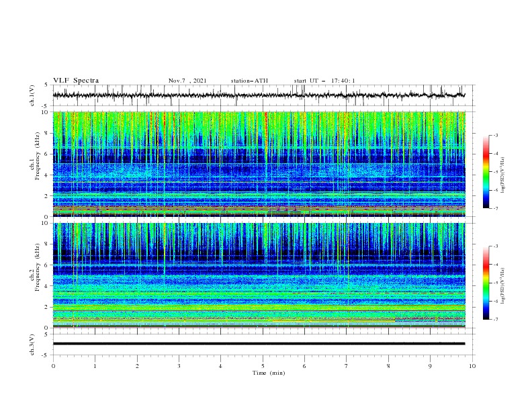Click the time axis tick label "0"
Image resolution: width=532 pixels, height=411 pixels.
tap(53, 366)
